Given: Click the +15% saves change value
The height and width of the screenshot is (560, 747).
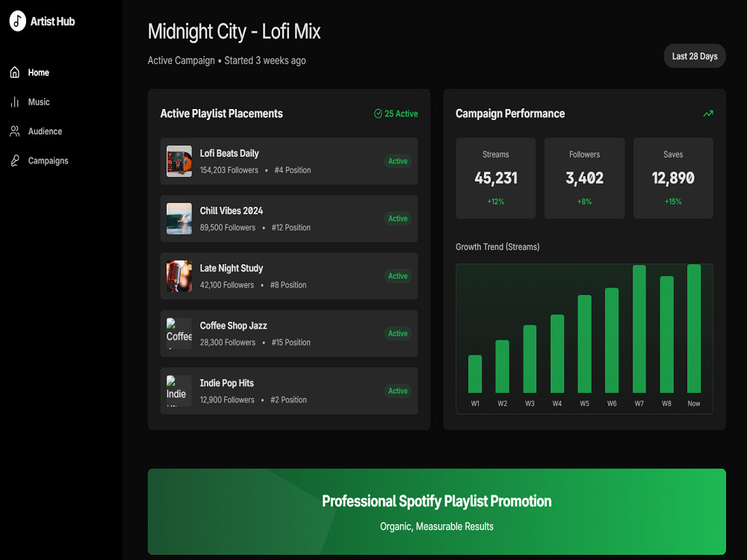Looking at the screenshot, I should (673, 202).
